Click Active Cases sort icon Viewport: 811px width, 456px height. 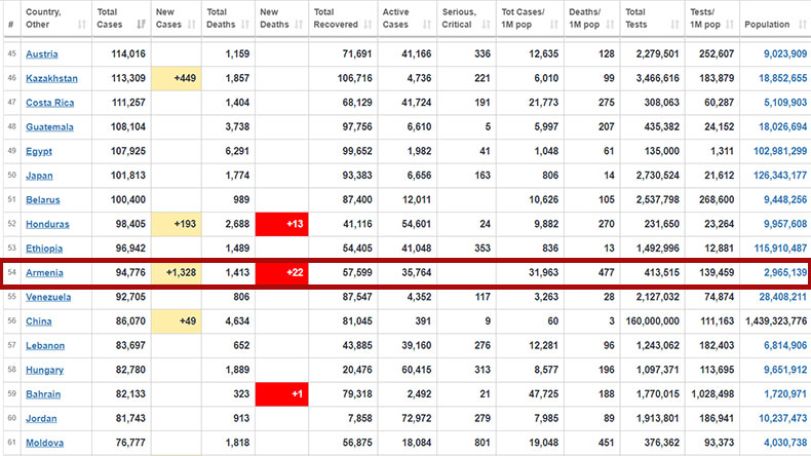point(427,24)
